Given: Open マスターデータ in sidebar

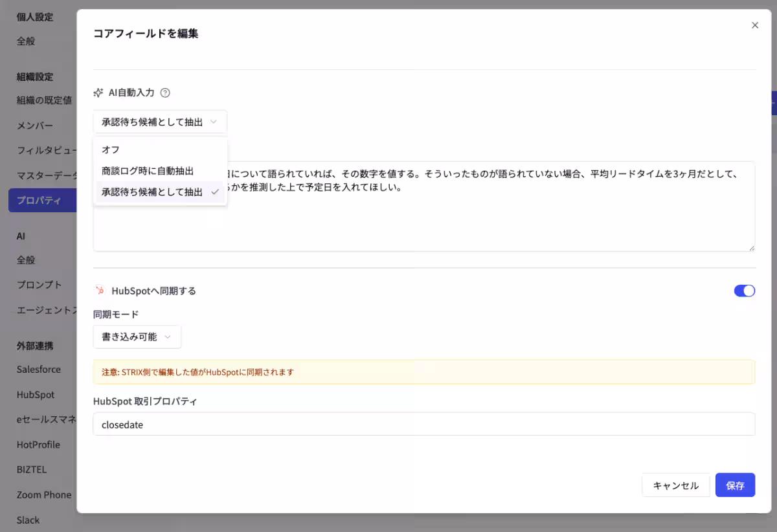Looking at the screenshot, I should pyautogui.click(x=47, y=175).
